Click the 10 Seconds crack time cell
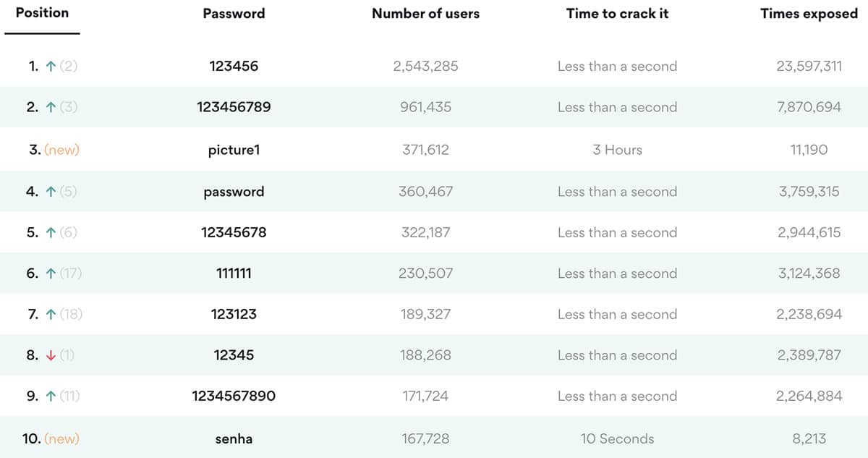The height and width of the screenshot is (458, 868). pyautogui.click(x=617, y=438)
